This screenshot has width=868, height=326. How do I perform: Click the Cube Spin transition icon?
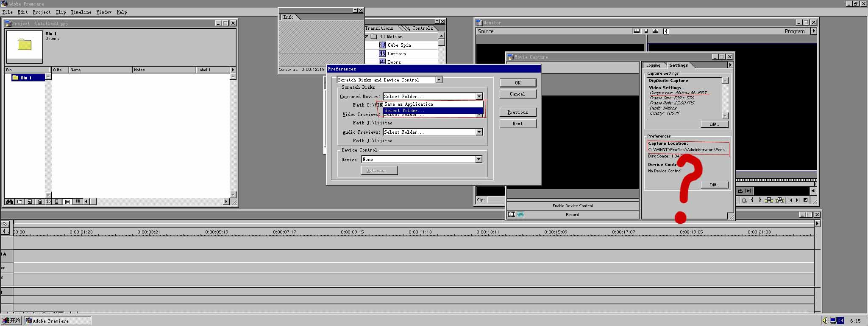coord(382,45)
